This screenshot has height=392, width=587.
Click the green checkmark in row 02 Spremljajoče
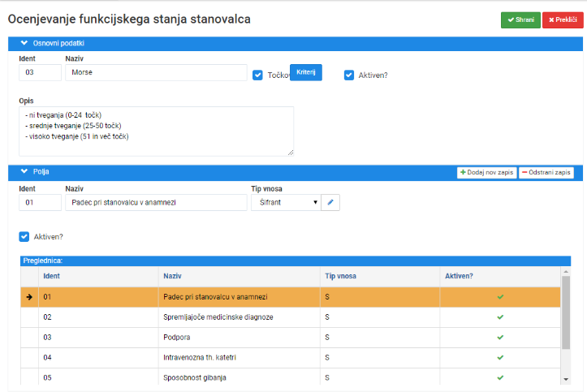click(500, 317)
